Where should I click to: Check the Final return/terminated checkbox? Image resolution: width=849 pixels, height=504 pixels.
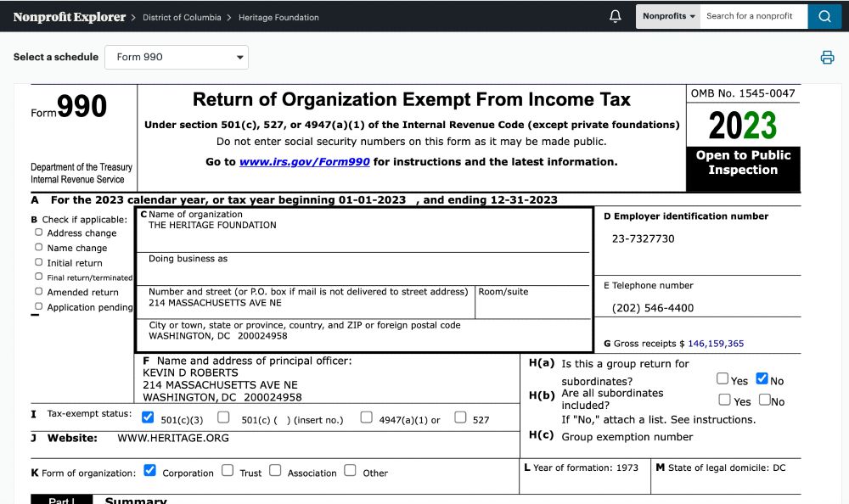pos(38,277)
